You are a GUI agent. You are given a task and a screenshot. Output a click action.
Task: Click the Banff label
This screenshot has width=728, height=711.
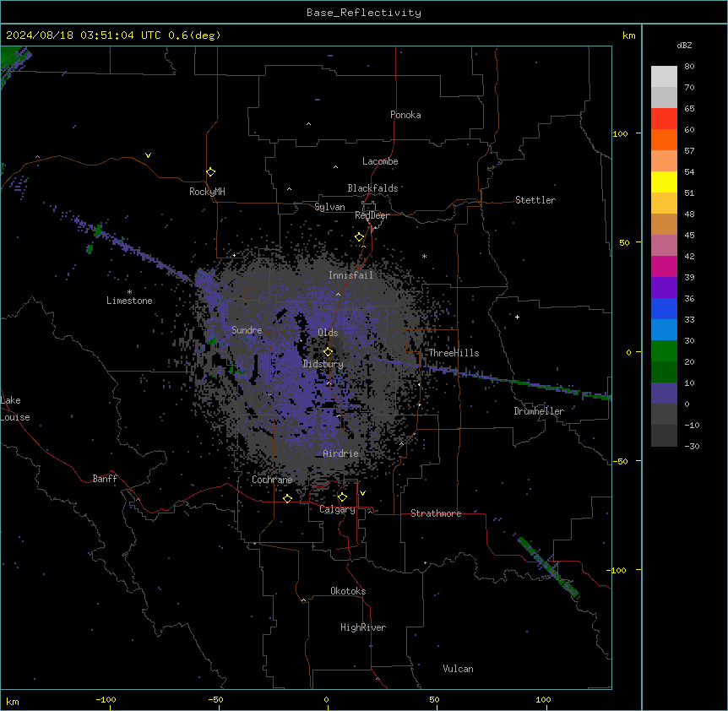(x=105, y=479)
